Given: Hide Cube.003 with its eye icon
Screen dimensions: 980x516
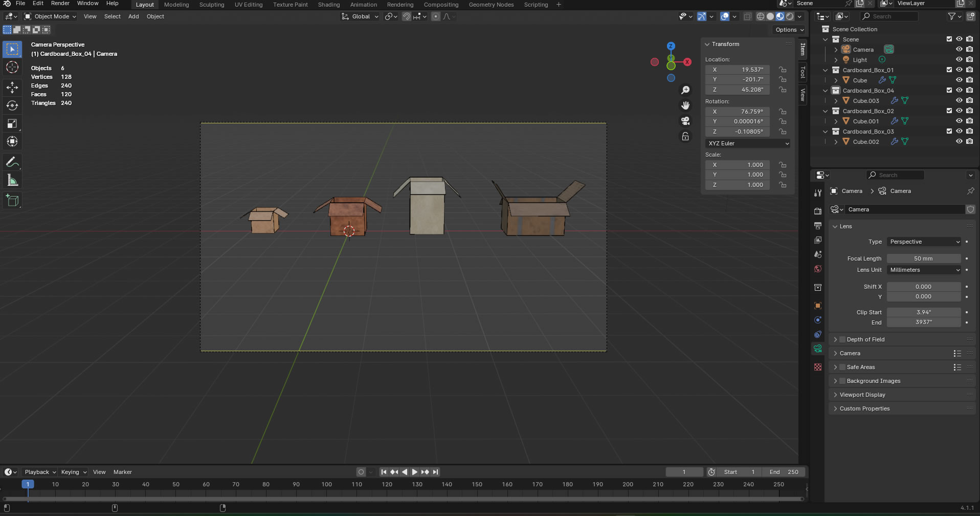Looking at the screenshot, I should (x=959, y=101).
